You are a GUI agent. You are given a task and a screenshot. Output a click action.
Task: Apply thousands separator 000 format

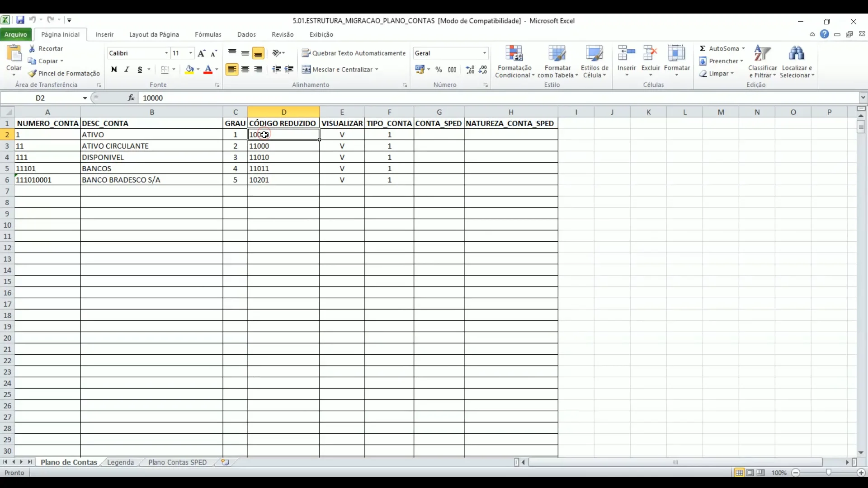point(452,70)
